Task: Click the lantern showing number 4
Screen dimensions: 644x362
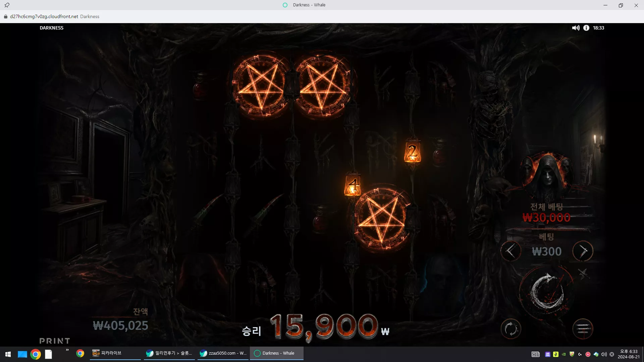Action: (353, 184)
